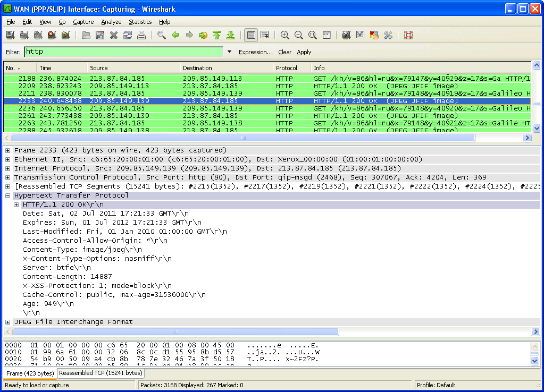Go to the last packet icon
Screen dimensions: 544x392
pos(230,36)
